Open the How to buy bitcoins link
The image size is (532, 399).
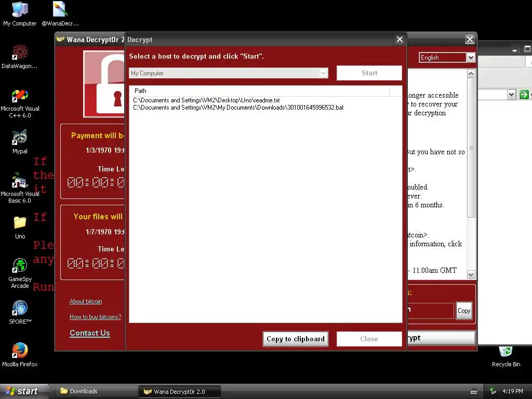[96, 317]
